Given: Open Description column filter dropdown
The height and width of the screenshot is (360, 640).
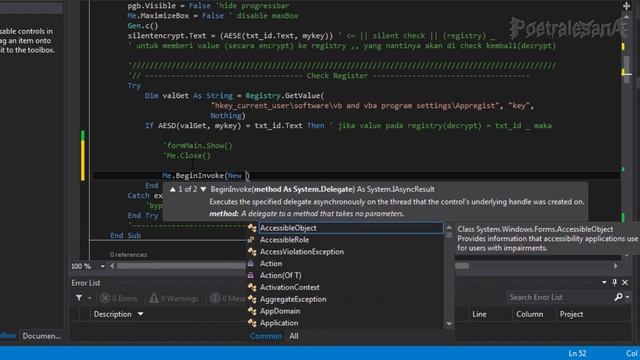Looking at the screenshot, I should tap(140, 314).
